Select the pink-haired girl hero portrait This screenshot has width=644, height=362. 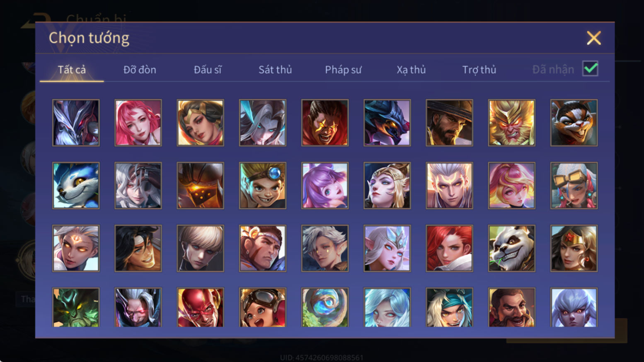pyautogui.click(x=138, y=122)
